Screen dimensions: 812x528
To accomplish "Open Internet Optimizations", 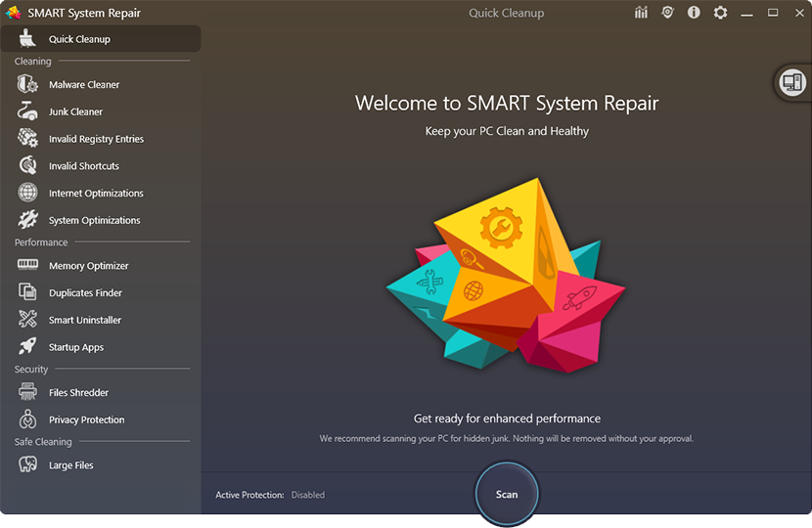I will pos(96,193).
